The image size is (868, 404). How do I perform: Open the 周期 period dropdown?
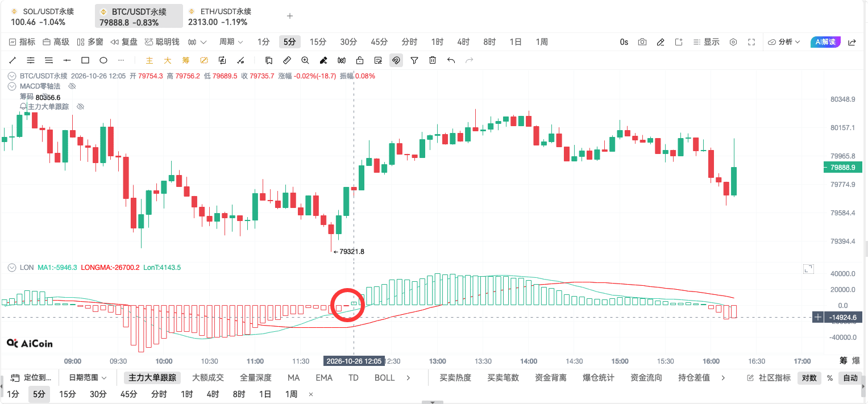tap(231, 42)
